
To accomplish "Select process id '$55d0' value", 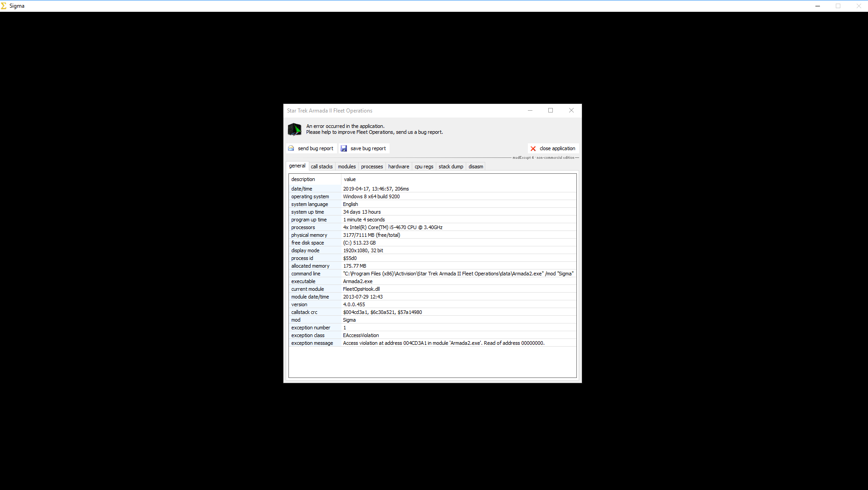I will point(350,258).
